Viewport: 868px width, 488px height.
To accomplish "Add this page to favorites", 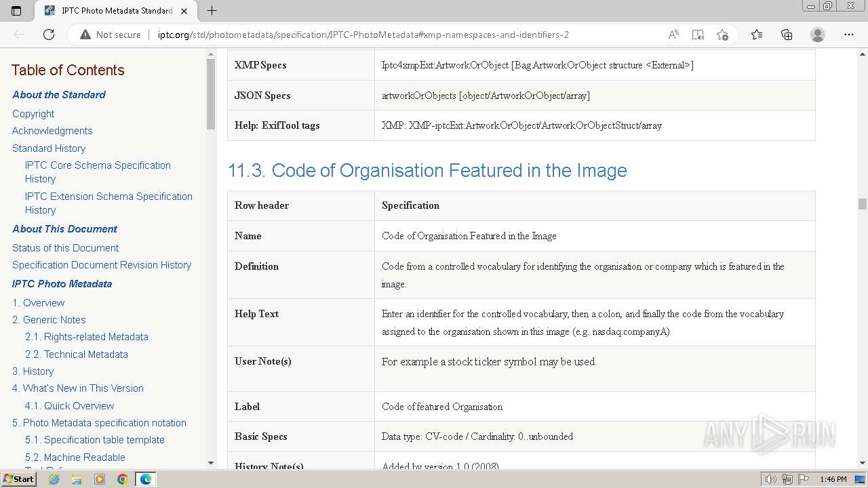I will point(722,35).
